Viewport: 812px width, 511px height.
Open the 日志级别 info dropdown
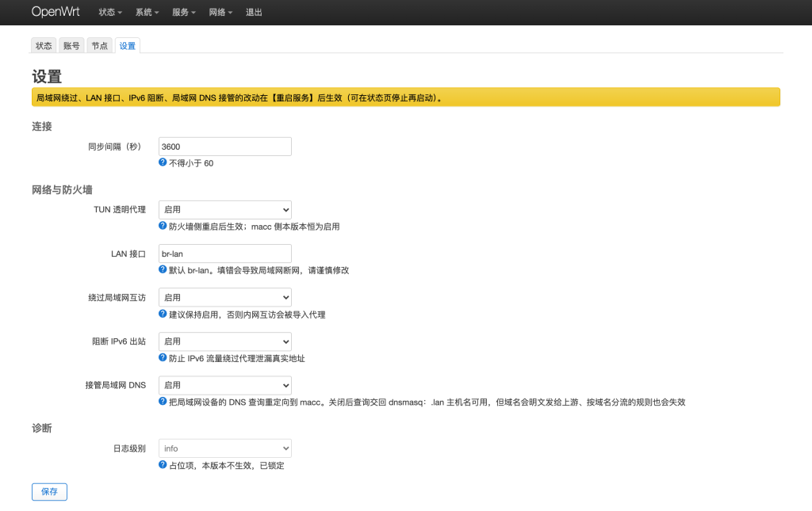coord(224,449)
